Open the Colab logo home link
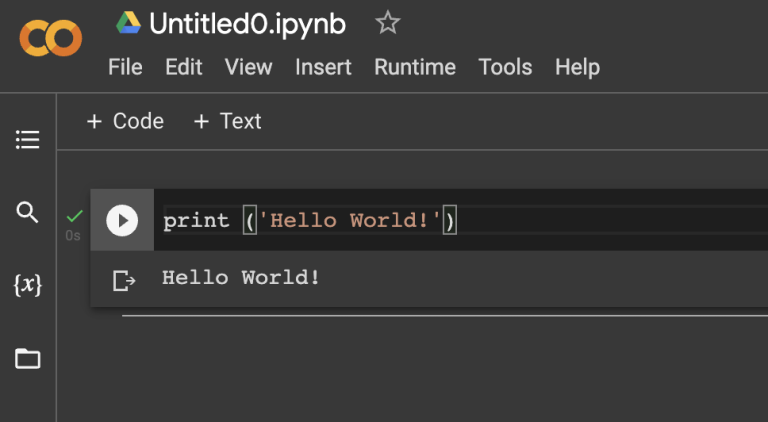The width and height of the screenshot is (768, 422). pyautogui.click(x=50, y=39)
